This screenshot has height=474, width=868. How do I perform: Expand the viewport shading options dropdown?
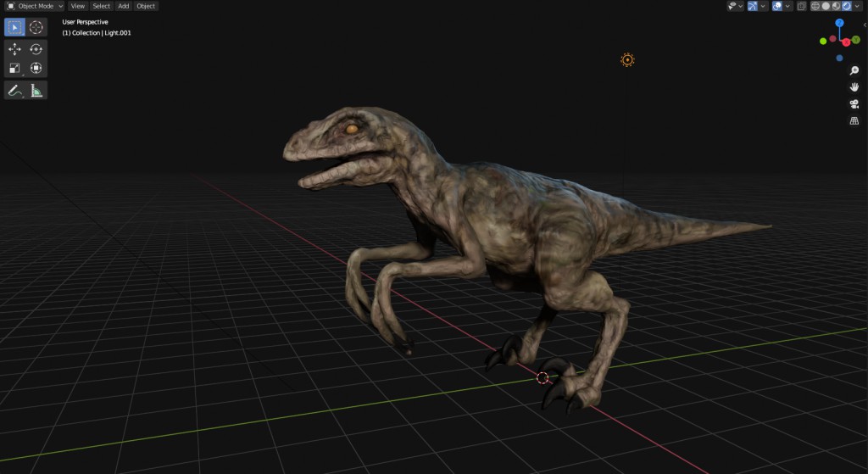click(858, 6)
